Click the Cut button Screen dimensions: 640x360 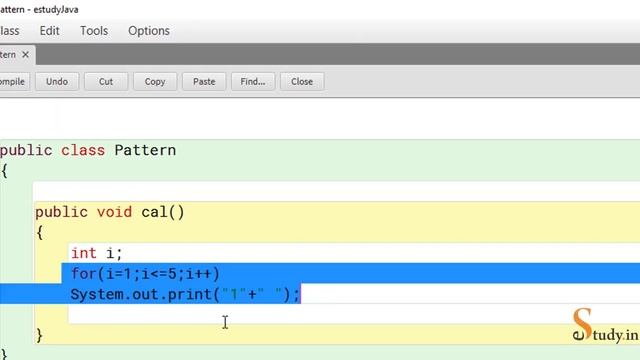click(x=106, y=82)
